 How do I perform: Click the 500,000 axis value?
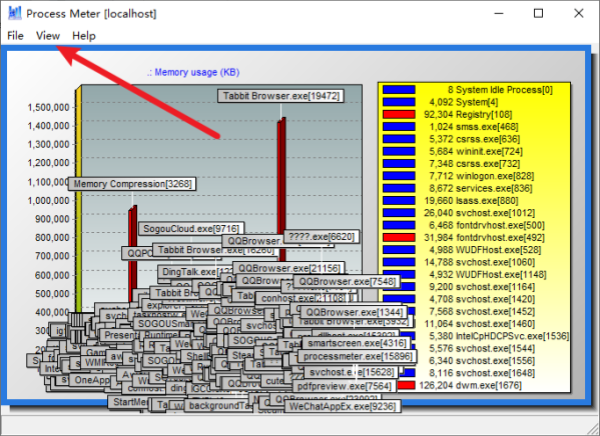pyautogui.click(x=52, y=294)
